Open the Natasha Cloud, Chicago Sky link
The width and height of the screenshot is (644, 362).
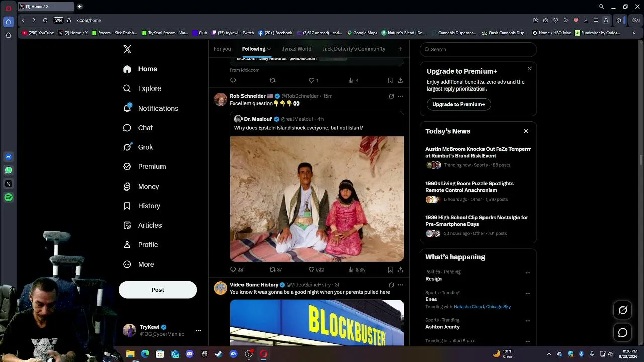click(482, 307)
